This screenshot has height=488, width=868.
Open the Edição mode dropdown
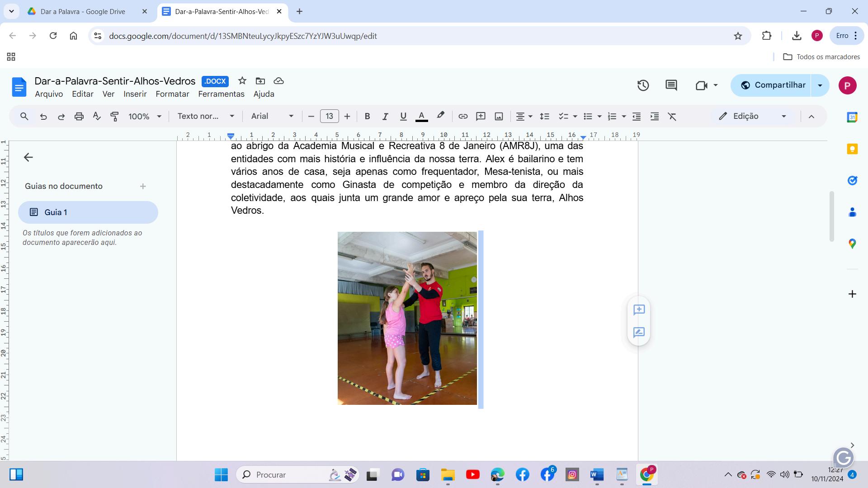pyautogui.click(x=753, y=117)
